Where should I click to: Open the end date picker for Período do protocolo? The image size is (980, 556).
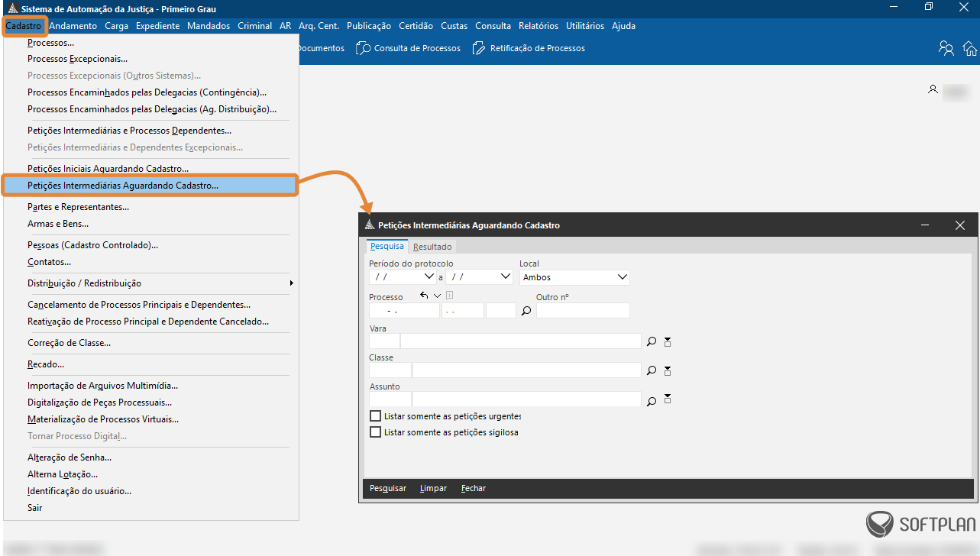(504, 277)
